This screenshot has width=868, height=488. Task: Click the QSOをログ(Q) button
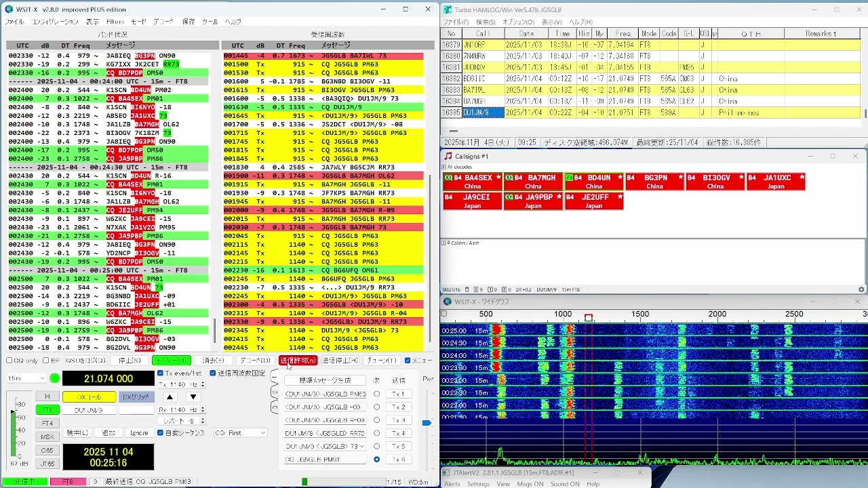point(85,361)
